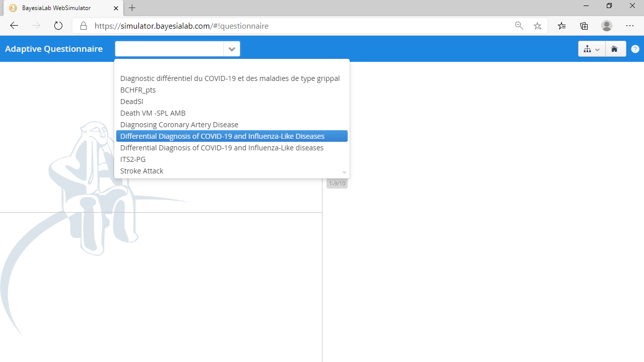
Task: Open the help question mark icon
Action: tap(635, 49)
